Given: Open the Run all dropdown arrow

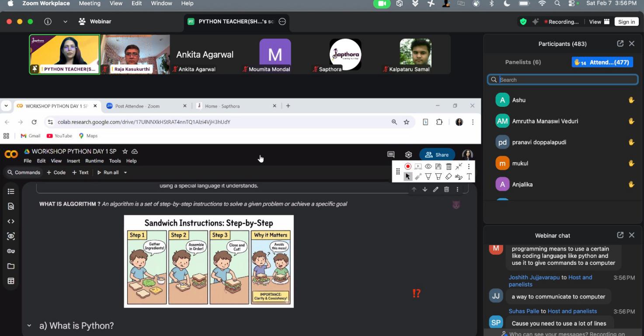Looking at the screenshot, I should [x=125, y=172].
